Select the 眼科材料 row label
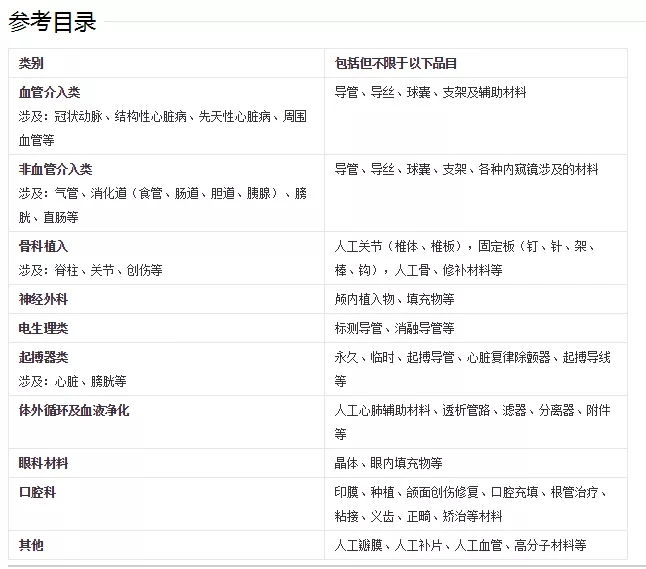The height and width of the screenshot is (569, 646). click(x=43, y=463)
